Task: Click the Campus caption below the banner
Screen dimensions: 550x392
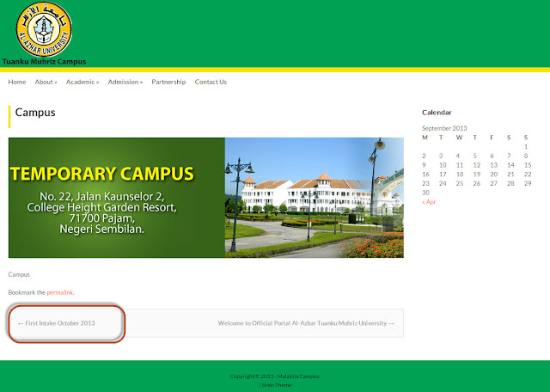Action: point(19,274)
